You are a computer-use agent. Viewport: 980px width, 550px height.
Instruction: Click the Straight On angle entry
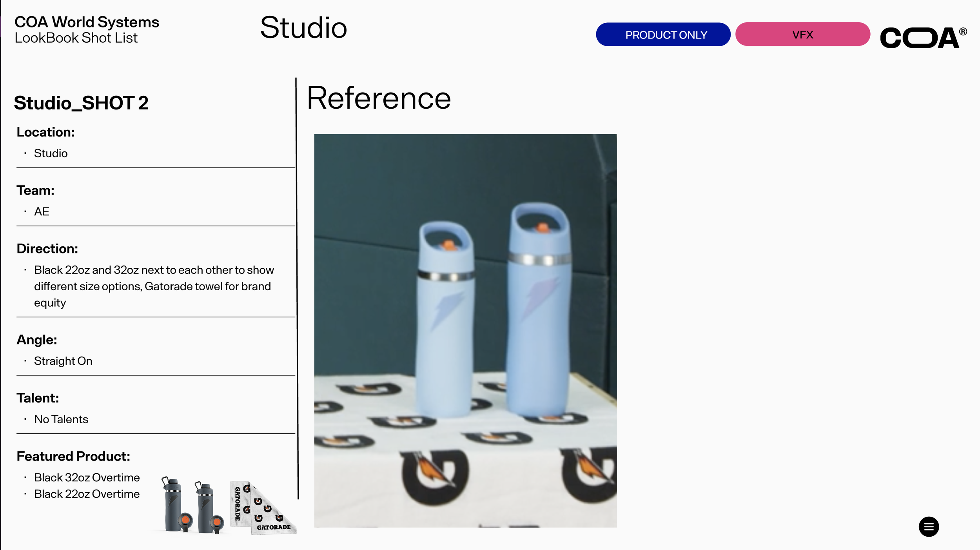pos(63,361)
